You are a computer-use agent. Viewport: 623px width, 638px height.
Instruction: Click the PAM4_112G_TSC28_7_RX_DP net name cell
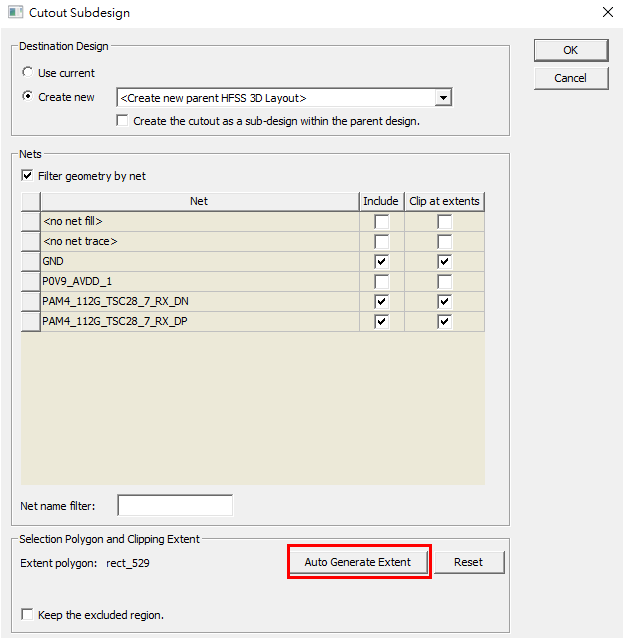coord(200,321)
